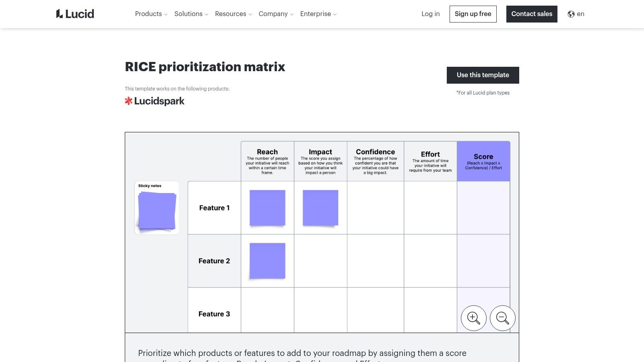
Task: Click the Log in link
Action: (430, 14)
